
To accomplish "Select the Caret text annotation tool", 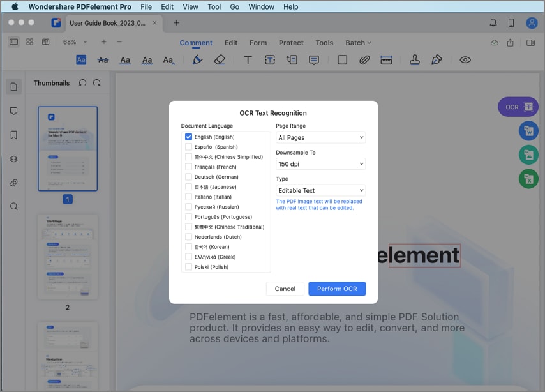I will click(168, 60).
